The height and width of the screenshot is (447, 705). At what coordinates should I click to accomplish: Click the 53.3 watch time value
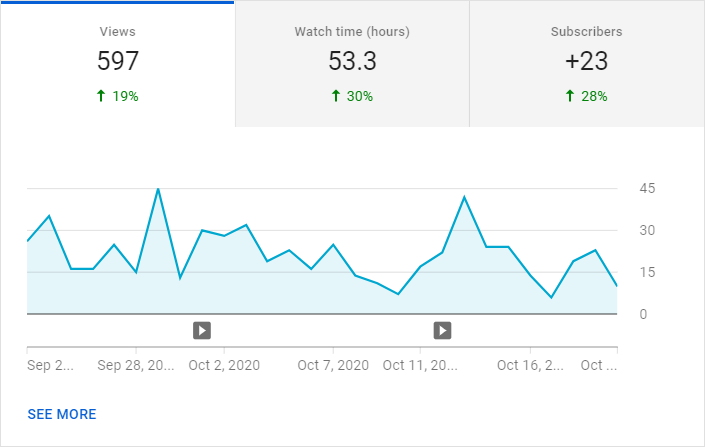coord(352,61)
